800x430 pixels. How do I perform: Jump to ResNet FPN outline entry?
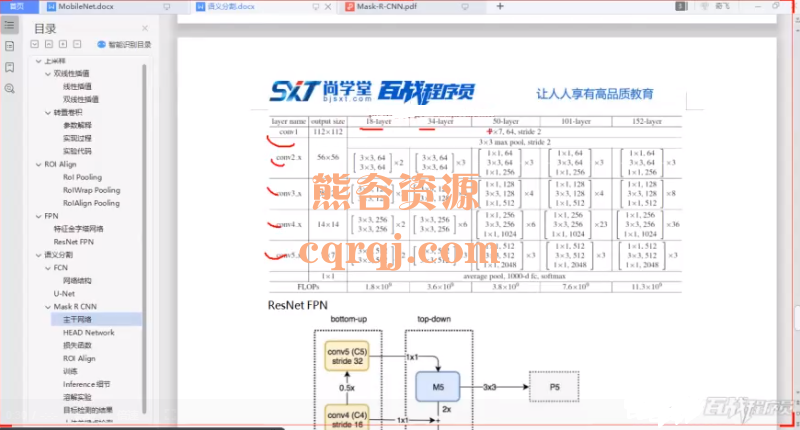[73, 242]
